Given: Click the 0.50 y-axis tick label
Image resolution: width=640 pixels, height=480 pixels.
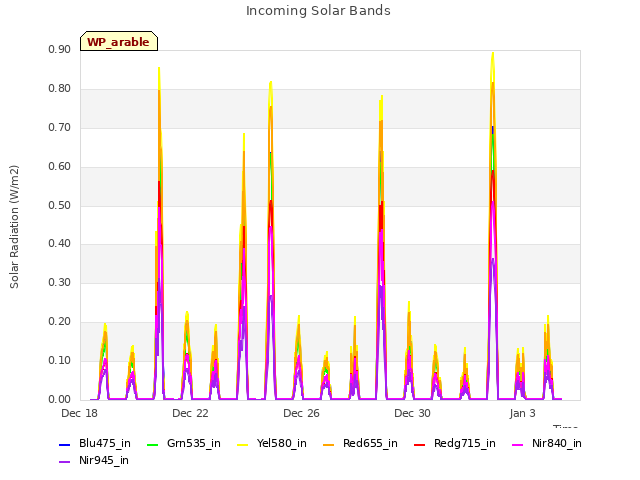Looking at the screenshot, I should pyautogui.click(x=60, y=206).
